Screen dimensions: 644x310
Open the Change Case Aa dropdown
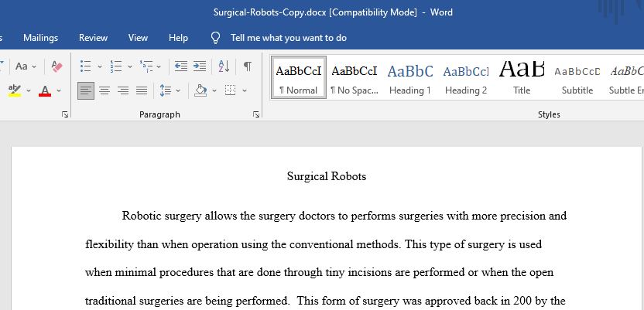click(x=26, y=66)
